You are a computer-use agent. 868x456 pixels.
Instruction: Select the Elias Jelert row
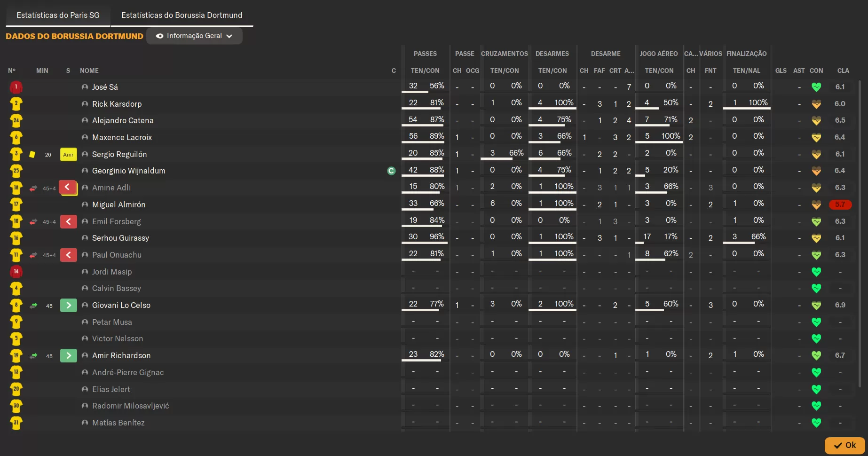coord(433,389)
